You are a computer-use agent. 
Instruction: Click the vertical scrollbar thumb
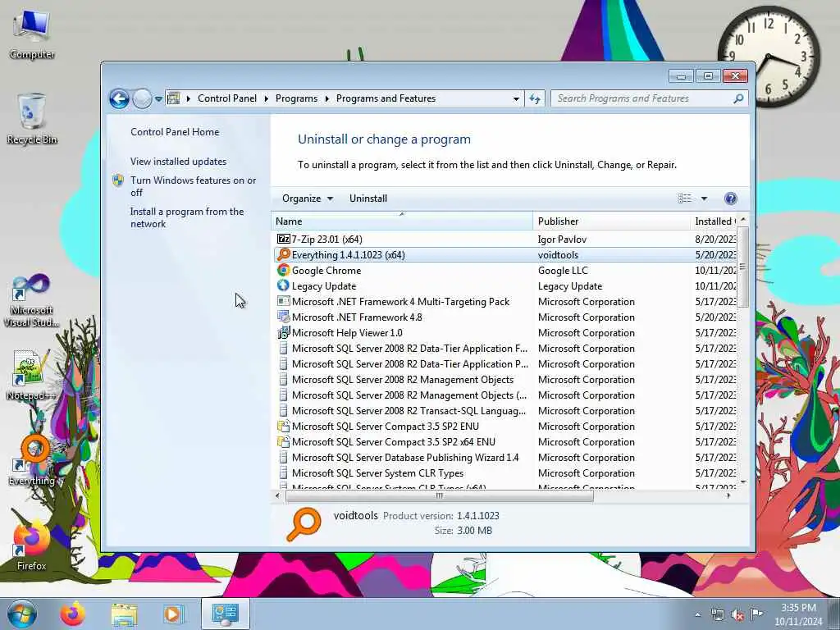click(x=743, y=267)
